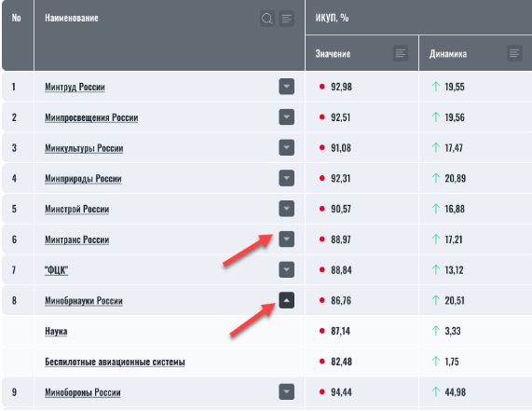The height and width of the screenshot is (411, 532).
Task: Select dynamics value 19,55
Action: click(455, 87)
